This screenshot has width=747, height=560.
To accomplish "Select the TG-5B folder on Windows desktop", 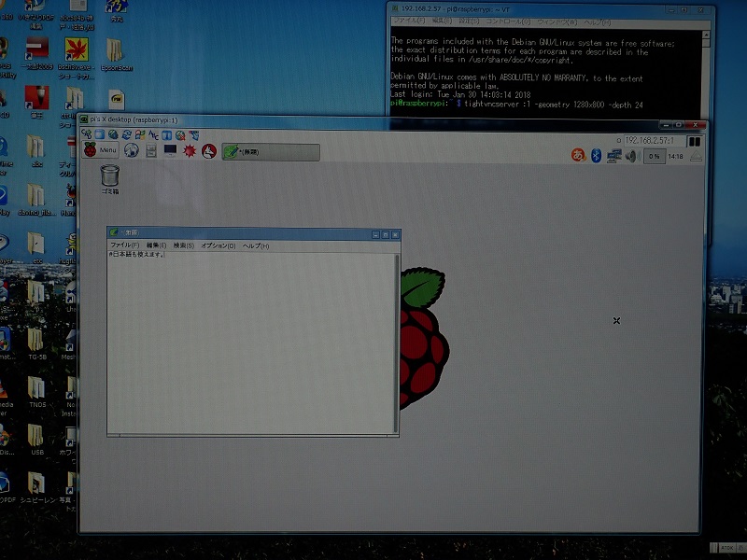I will pos(36,343).
